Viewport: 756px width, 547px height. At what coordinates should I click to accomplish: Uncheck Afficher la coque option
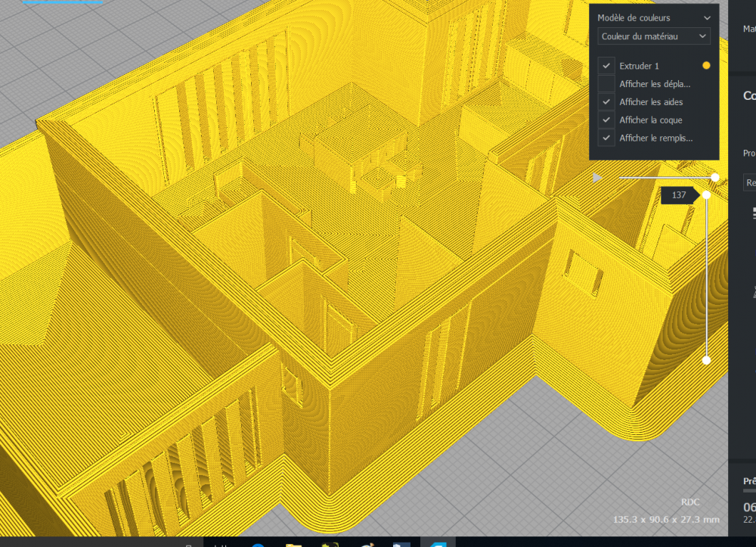(606, 120)
